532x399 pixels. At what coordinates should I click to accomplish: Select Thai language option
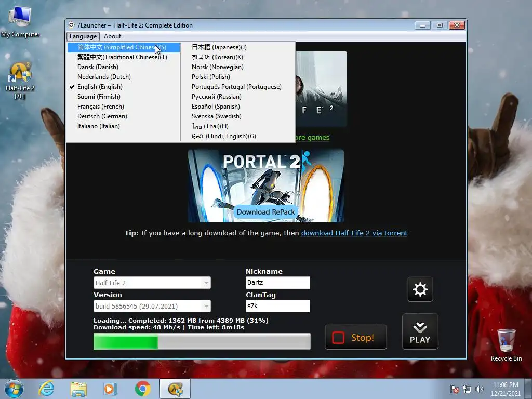pos(238,126)
